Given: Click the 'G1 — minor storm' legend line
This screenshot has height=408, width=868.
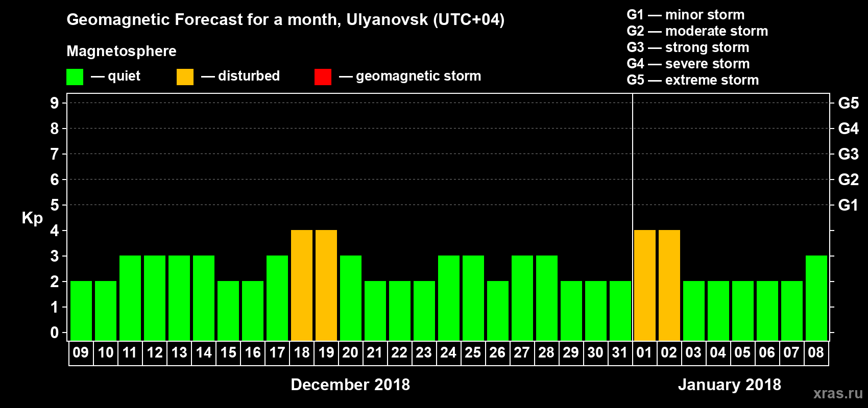Looking at the screenshot, I should click(x=686, y=15).
